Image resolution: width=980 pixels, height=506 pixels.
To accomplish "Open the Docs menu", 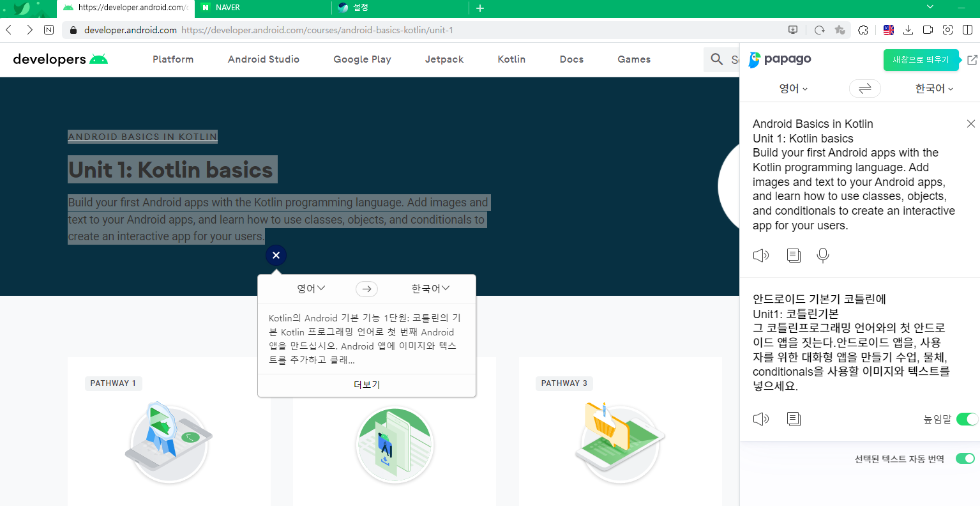I will (571, 59).
